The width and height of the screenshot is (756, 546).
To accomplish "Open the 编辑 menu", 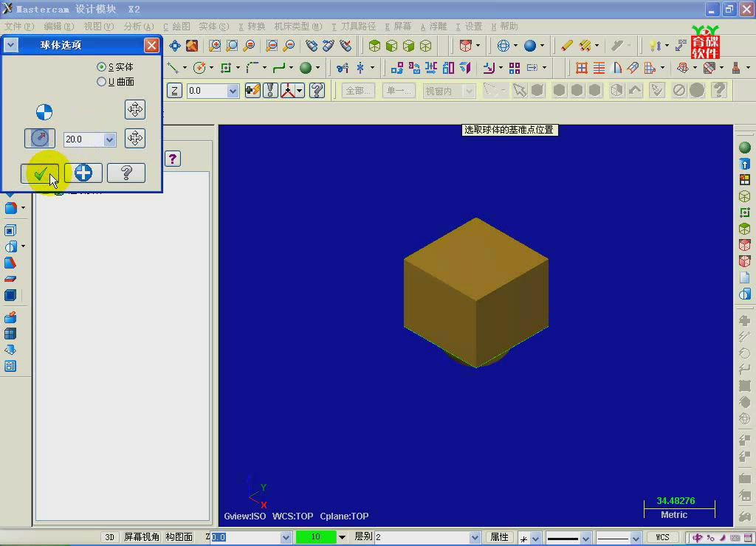I will [x=59, y=27].
